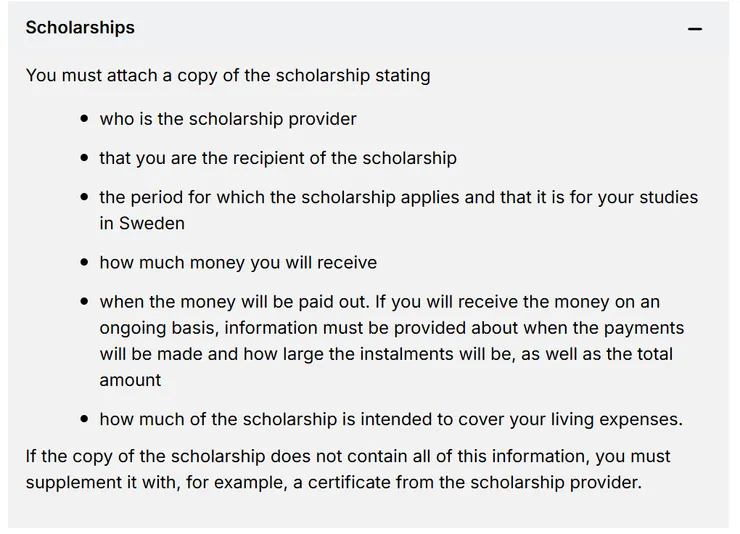740x534 pixels.
Task: Click the intro line about attaching scholarship copy
Action: click(228, 75)
